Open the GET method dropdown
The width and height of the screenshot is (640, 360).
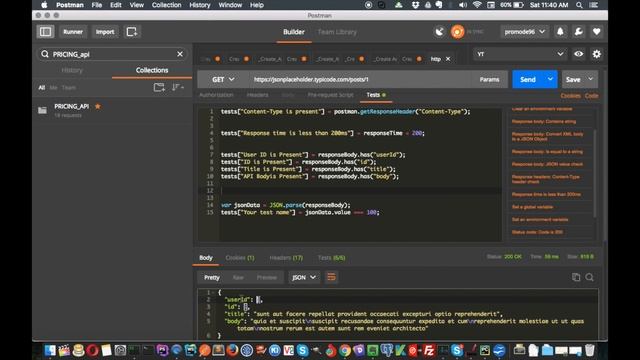[x=223, y=79]
